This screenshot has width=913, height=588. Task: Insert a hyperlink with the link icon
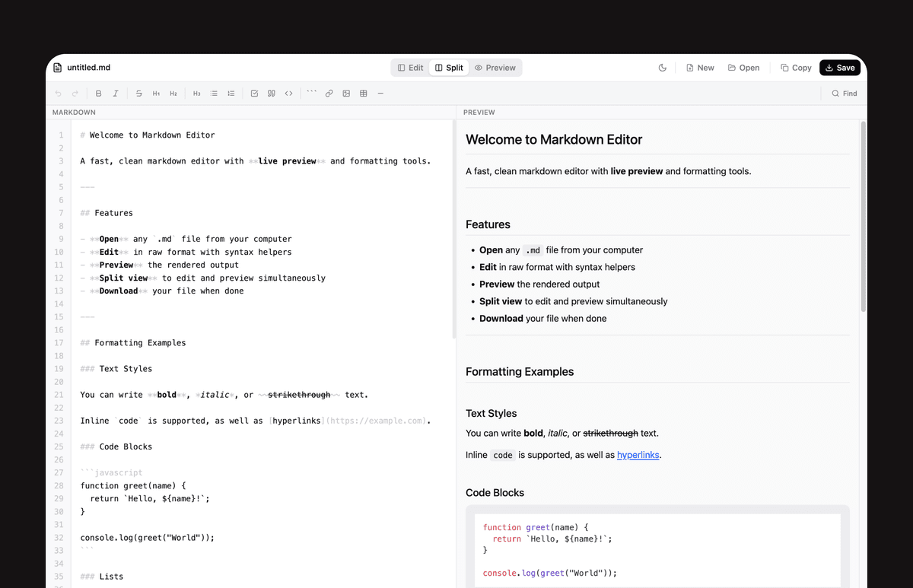(x=329, y=94)
